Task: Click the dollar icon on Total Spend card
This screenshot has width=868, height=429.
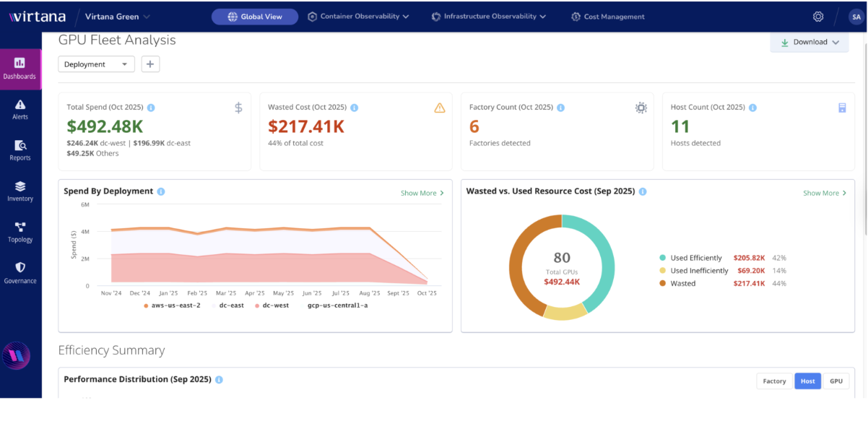Action: coord(238,107)
